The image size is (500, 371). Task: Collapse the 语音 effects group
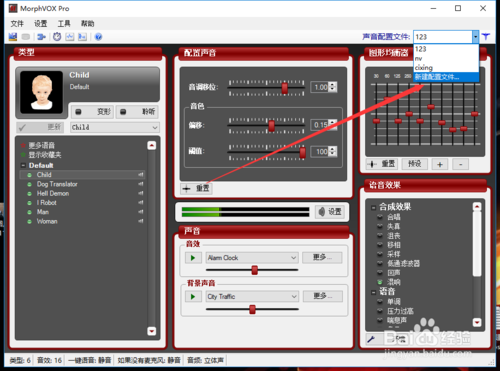374,293
